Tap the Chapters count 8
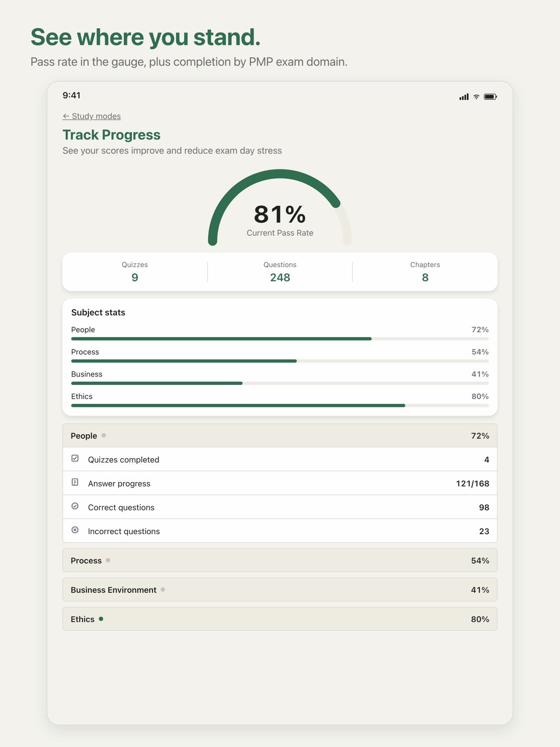The height and width of the screenshot is (747, 560). point(425,278)
